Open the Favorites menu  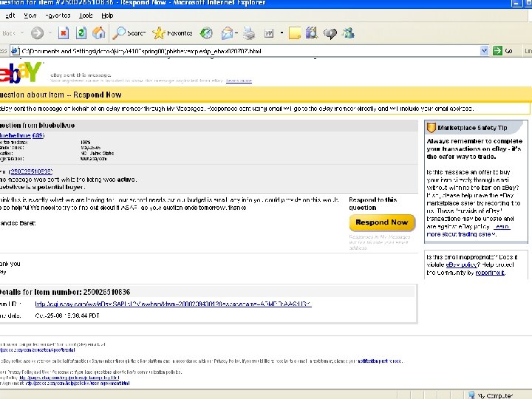[x=58, y=16]
